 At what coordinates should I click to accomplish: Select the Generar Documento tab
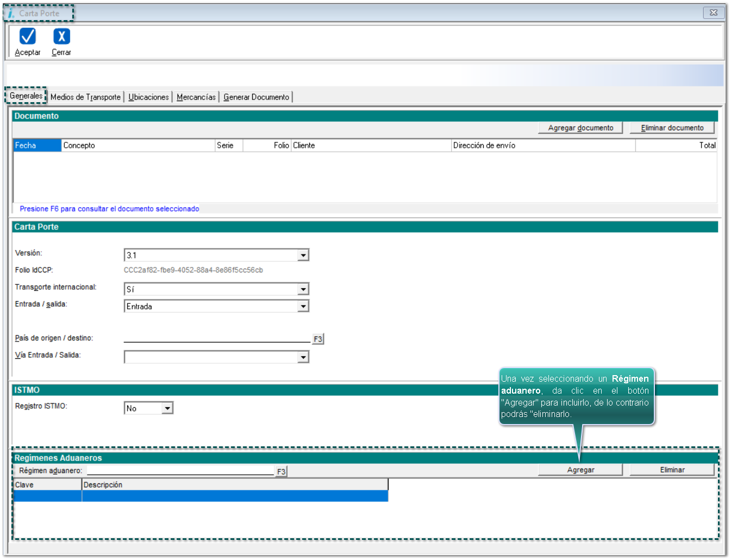[x=256, y=97]
